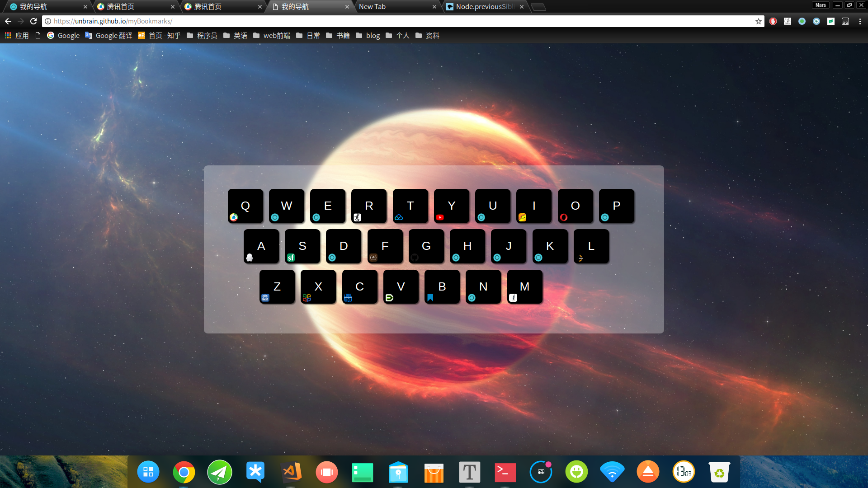Screen dimensions: 868x488
Task: Click the S key SegmentFault tile
Action: (x=302, y=246)
